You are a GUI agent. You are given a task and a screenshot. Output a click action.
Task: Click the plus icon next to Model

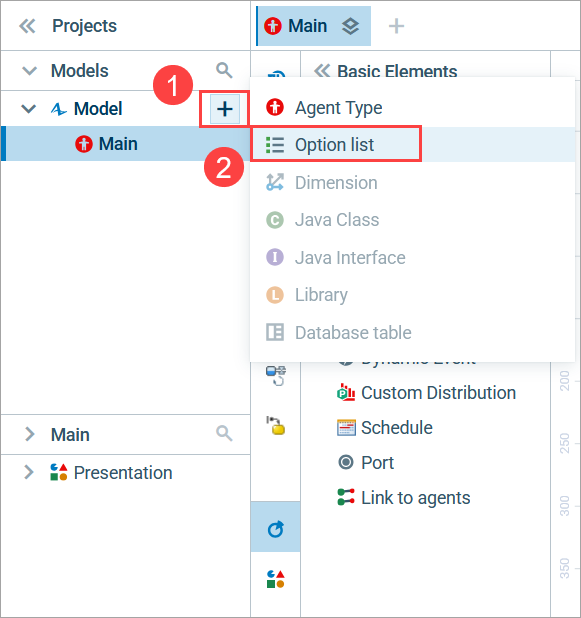point(225,109)
